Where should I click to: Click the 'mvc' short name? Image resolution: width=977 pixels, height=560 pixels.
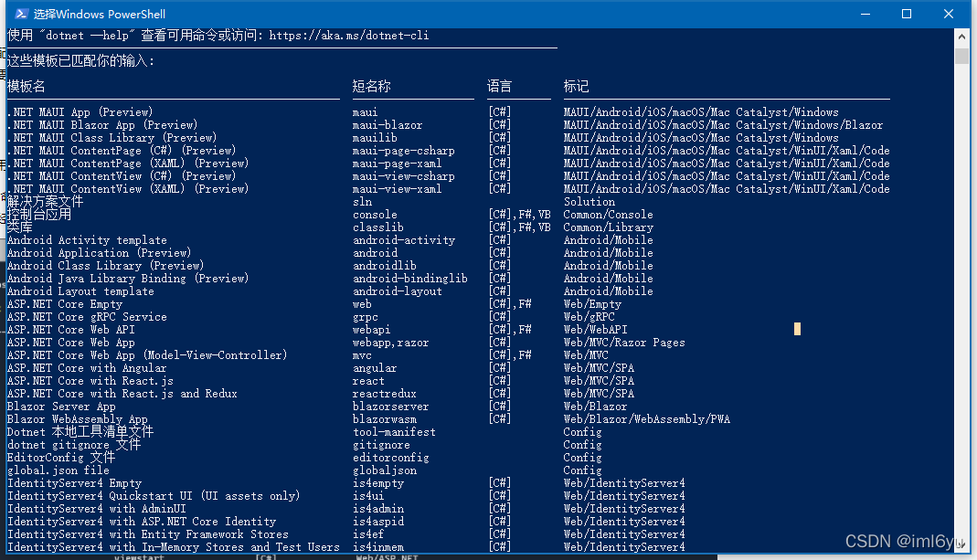[362, 355]
